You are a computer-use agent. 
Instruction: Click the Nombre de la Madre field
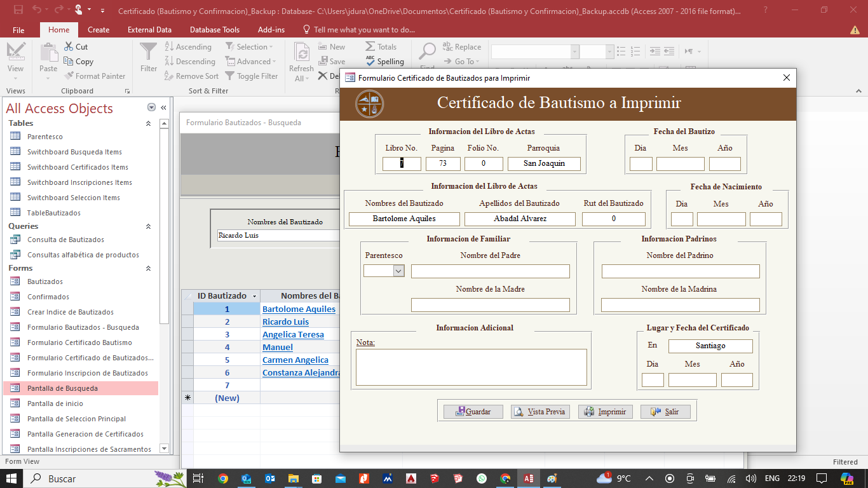[x=490, y=305]
